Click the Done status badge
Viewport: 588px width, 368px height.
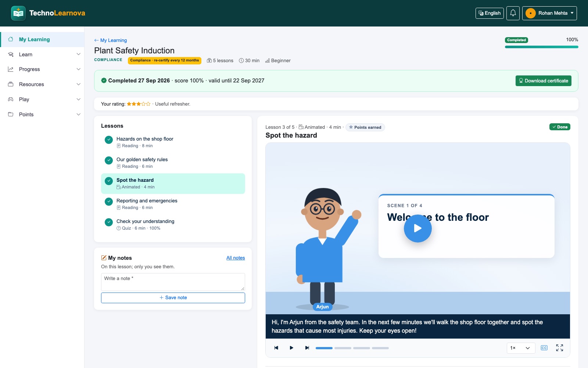pos(560,127)
